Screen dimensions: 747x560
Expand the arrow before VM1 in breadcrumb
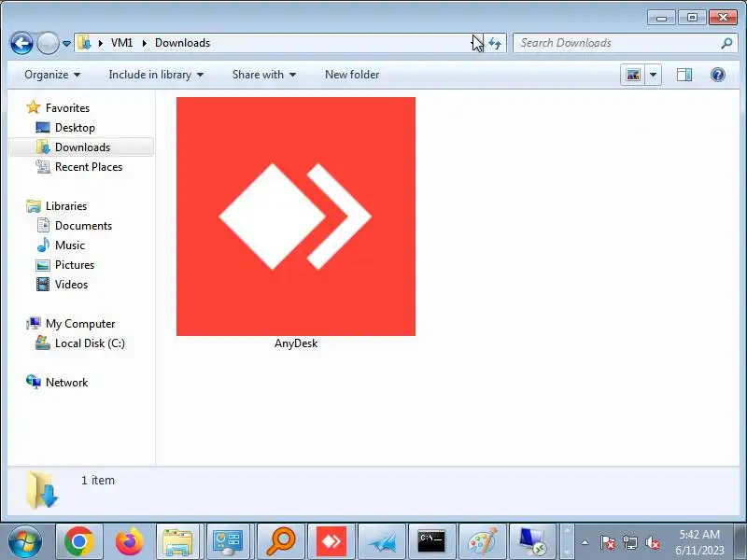point(101,43)
